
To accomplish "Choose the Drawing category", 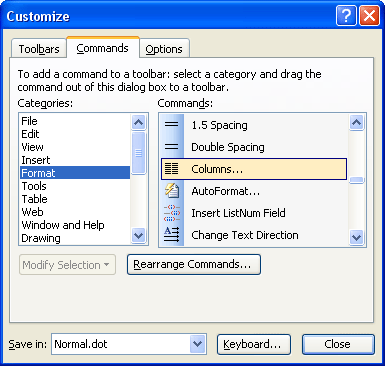I will (x=75, y=238).
